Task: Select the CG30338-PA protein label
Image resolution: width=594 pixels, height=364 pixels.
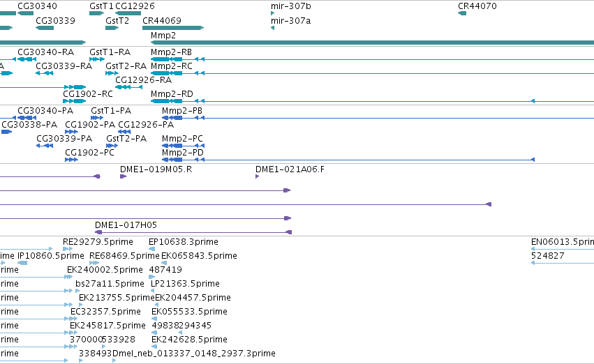Action: point(29,125)
